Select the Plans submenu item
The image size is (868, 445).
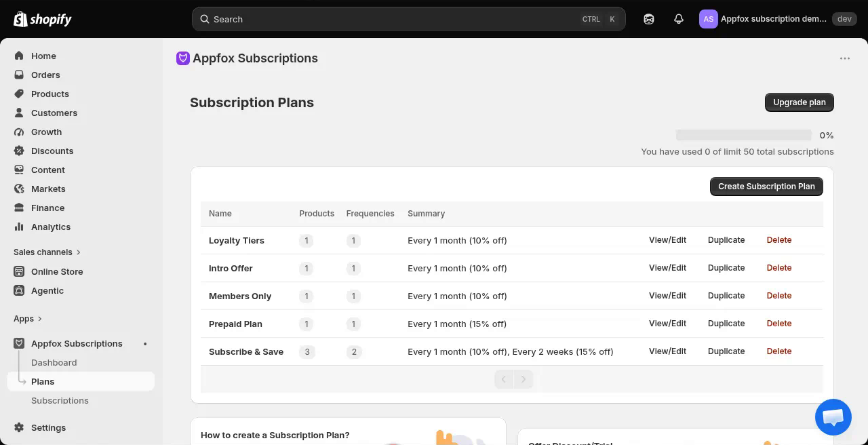tap(81, 381)
